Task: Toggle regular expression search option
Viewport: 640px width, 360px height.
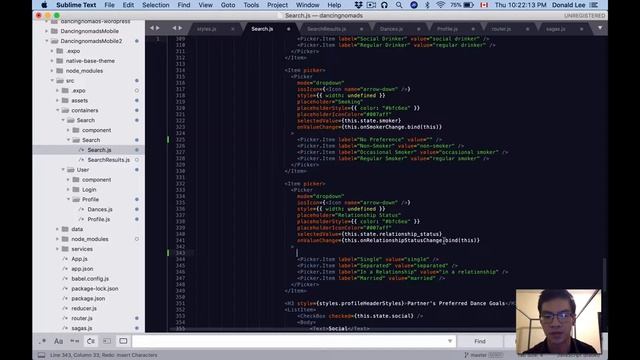Action: pos(42,341)
